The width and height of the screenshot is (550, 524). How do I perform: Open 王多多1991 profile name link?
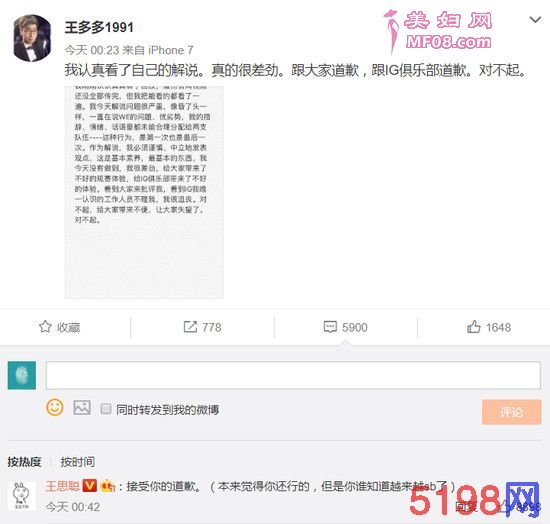tap(99, 27)
